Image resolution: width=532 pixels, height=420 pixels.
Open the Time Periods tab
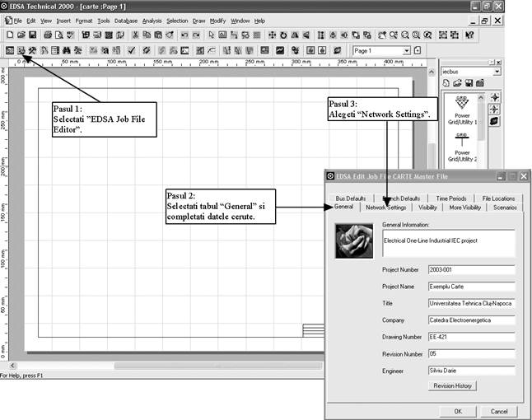point(451,198)
